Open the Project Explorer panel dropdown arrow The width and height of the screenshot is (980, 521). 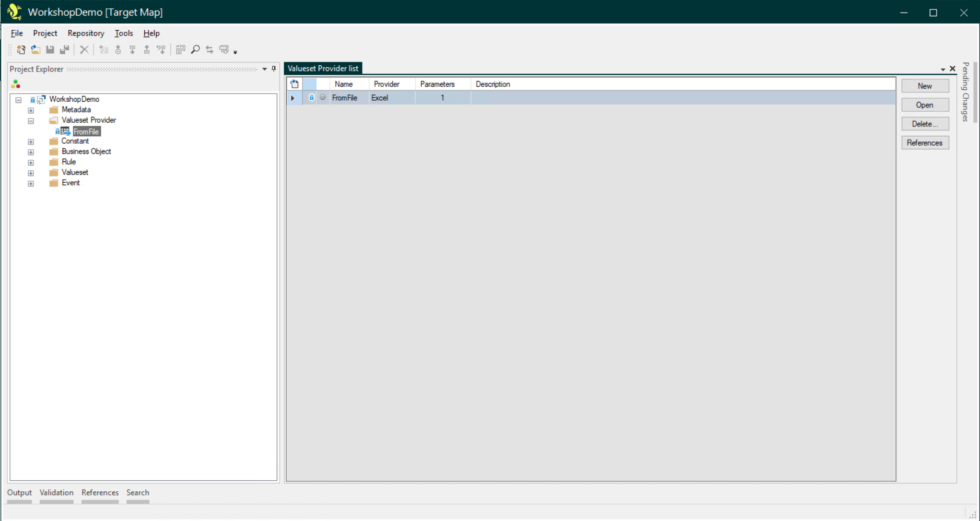[x=264, y=69]
